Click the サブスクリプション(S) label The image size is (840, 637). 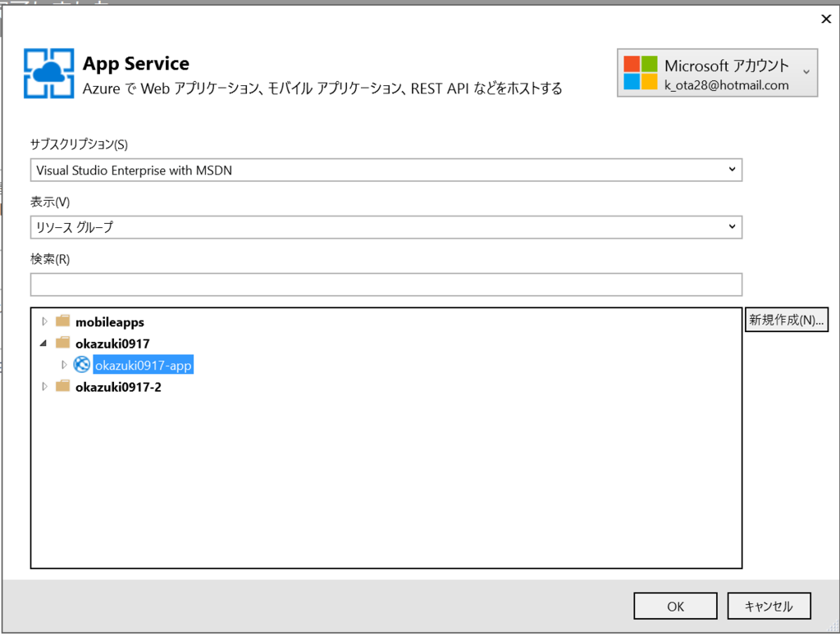(79, 144)
